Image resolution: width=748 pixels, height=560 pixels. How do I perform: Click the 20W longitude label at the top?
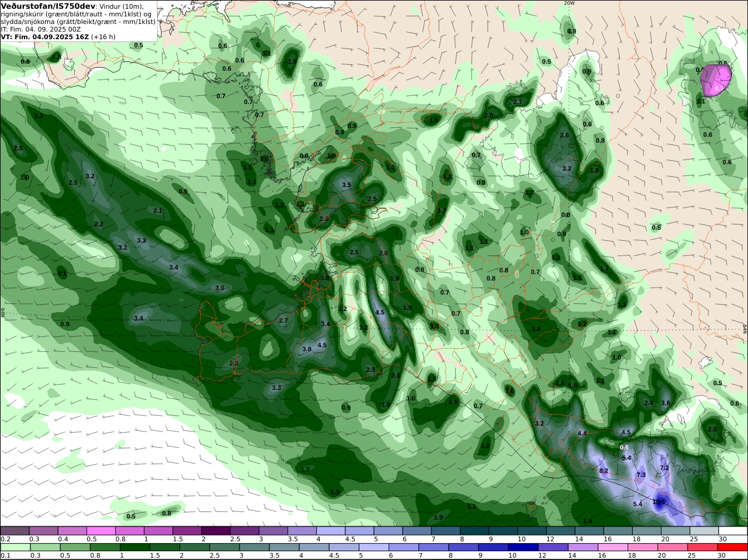569,3
